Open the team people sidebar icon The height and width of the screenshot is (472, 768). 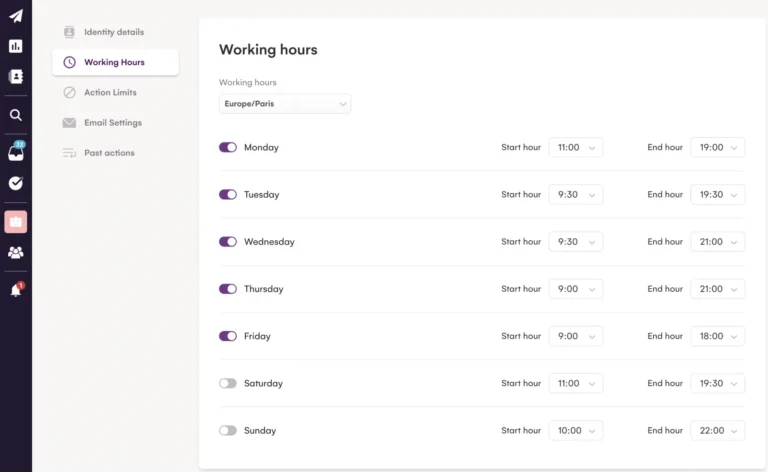(16, 253)
